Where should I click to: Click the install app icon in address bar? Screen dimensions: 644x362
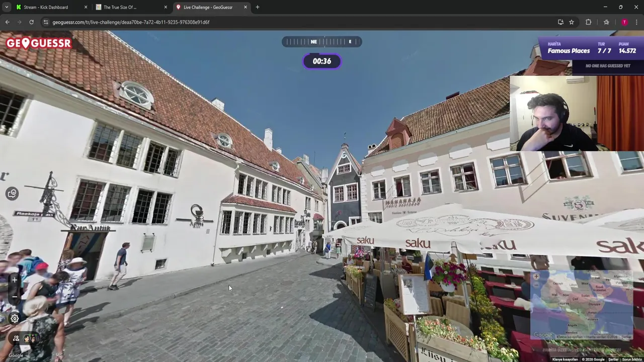(x=560, y=22)
